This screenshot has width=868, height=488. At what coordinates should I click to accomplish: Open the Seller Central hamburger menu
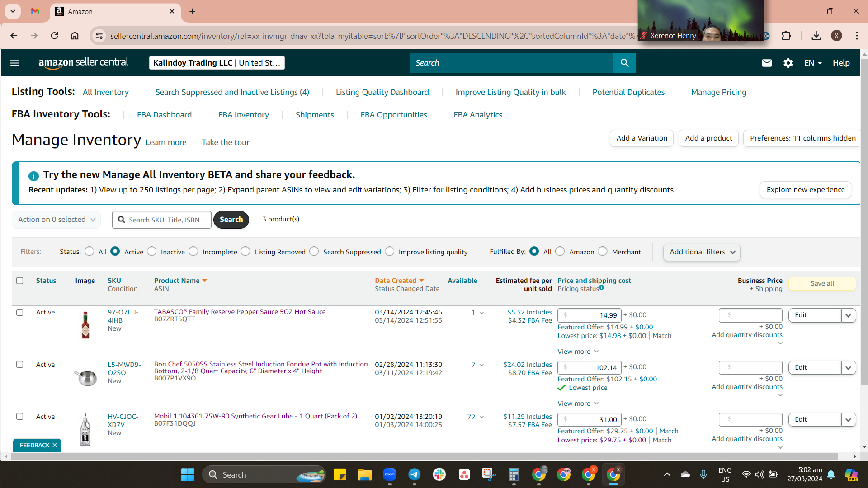click(14, 63)
